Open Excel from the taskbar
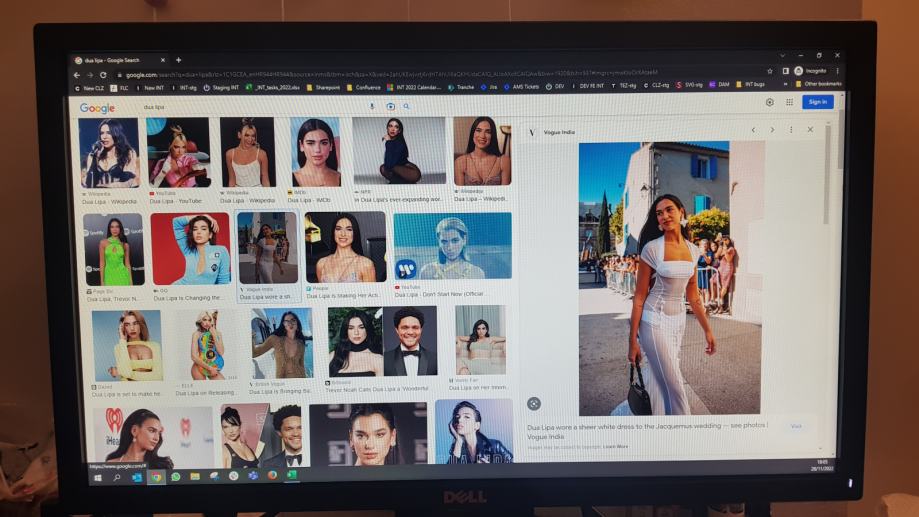Image resolution: width=919 pixels, height=517 pixels. click(291, 475)
